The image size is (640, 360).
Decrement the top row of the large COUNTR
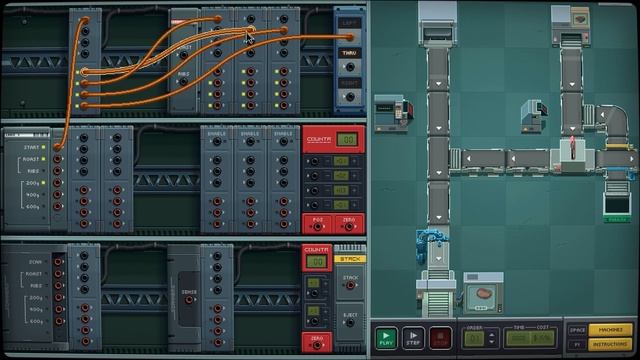[x=327, y=161]
